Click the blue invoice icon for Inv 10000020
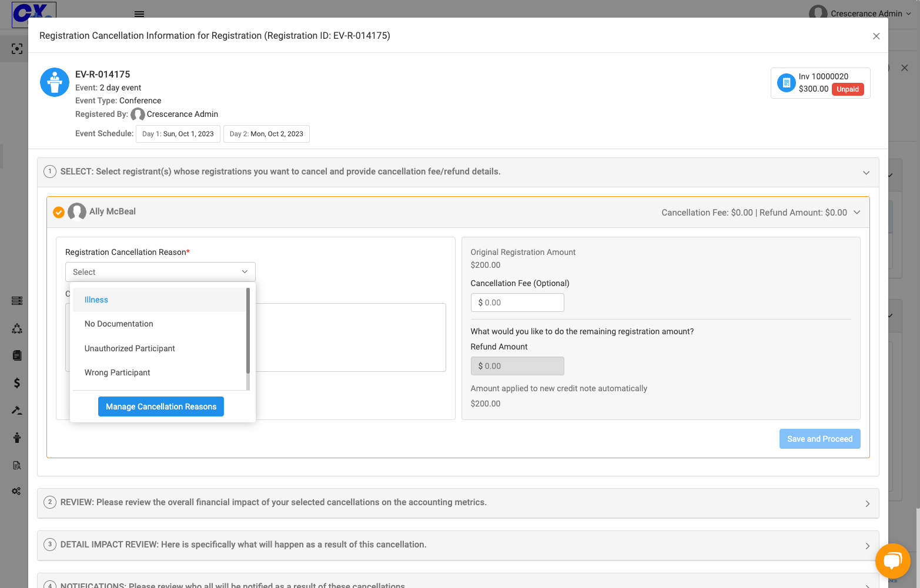920x588 pixels. 786,83
